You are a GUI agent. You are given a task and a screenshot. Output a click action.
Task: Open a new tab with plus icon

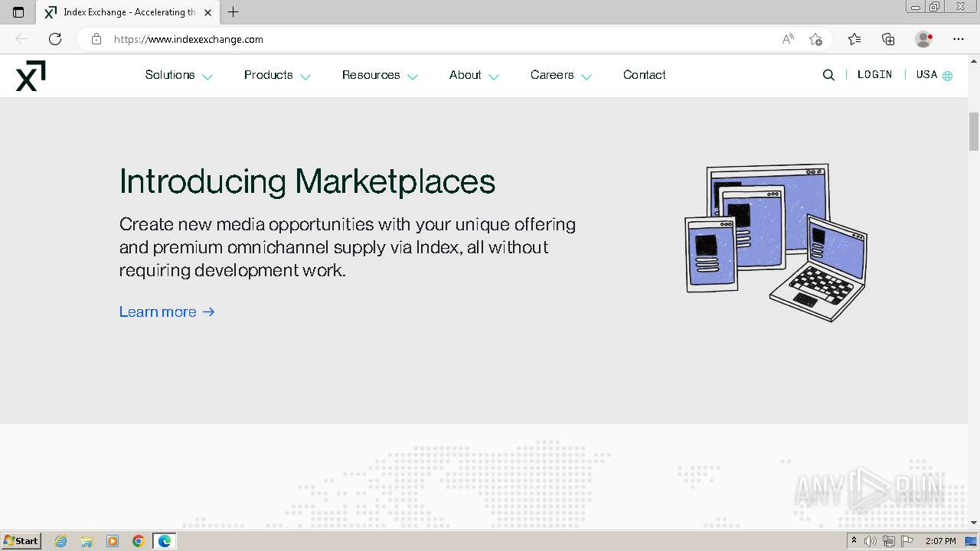pos(234,12)
